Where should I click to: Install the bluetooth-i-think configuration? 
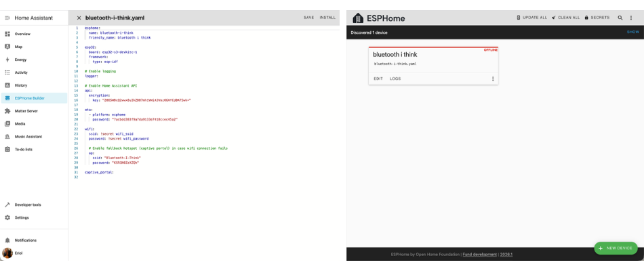(x=327, y=18)
